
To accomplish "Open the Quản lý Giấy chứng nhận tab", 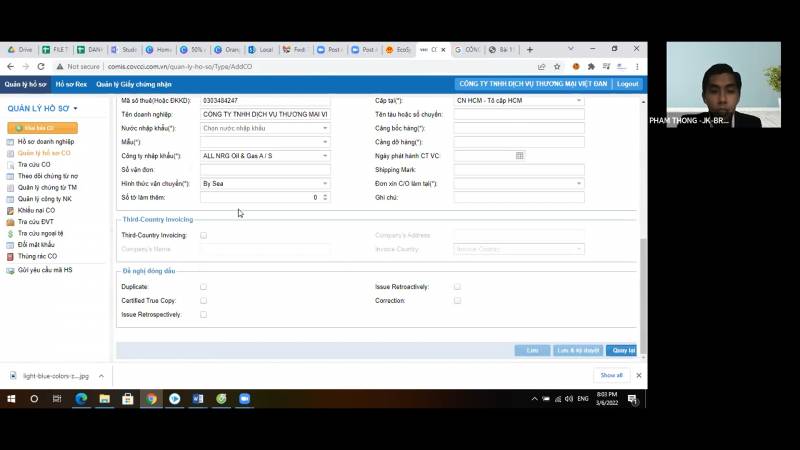I will click(134, 84).
